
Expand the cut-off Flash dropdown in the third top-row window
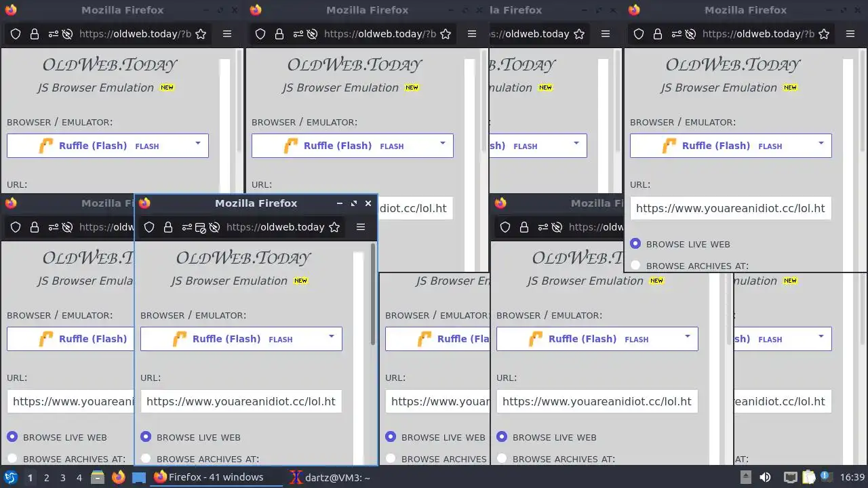(538, 146)
